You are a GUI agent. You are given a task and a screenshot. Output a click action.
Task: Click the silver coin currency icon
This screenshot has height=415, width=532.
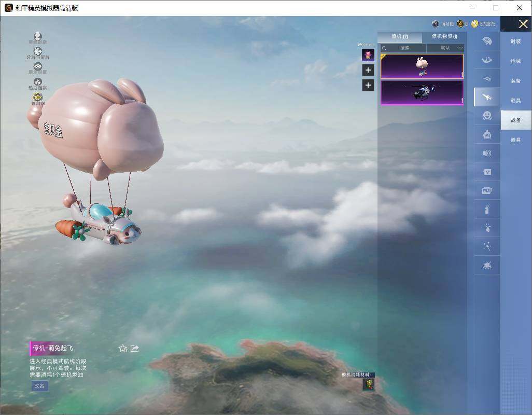(436, 24)
